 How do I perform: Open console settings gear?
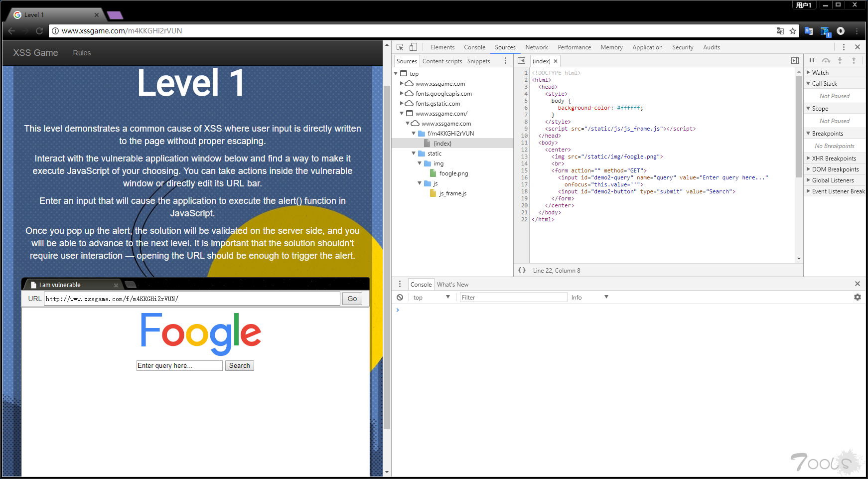click(x=857, y=297)
